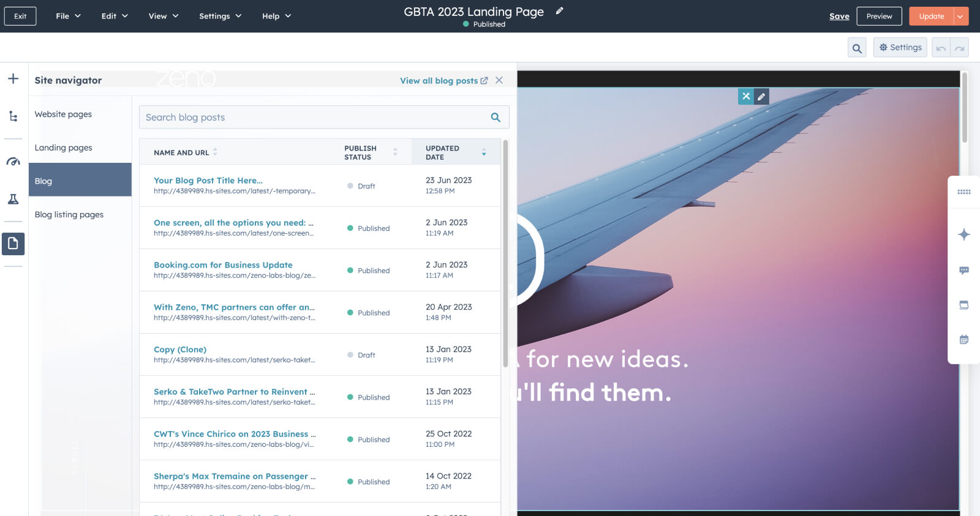This screenshot has width=980, height=516.
Task: Select Blog tab
Action: point(80,180)
